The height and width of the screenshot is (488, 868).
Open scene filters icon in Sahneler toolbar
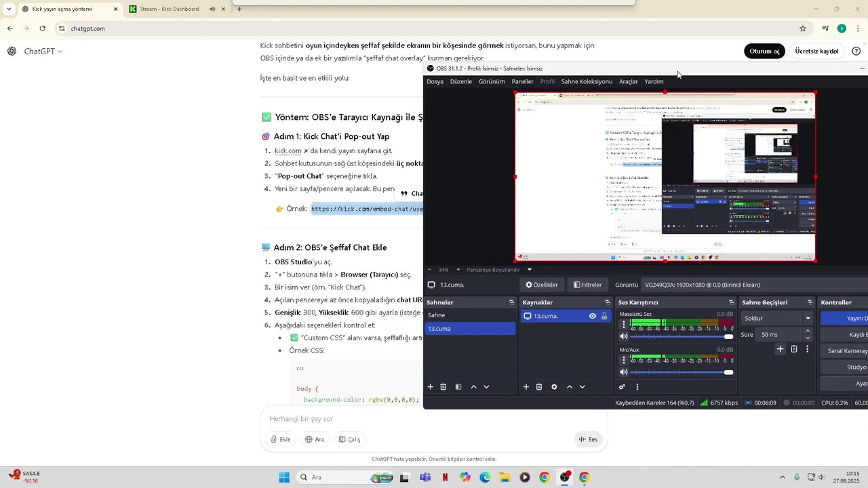tap(458, 387)
